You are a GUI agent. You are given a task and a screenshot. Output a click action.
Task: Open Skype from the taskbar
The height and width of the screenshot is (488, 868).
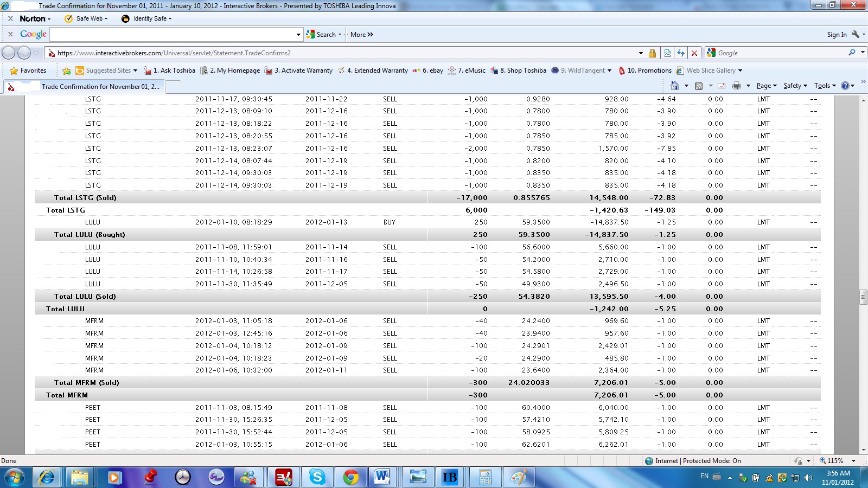(x=317, y=477)
